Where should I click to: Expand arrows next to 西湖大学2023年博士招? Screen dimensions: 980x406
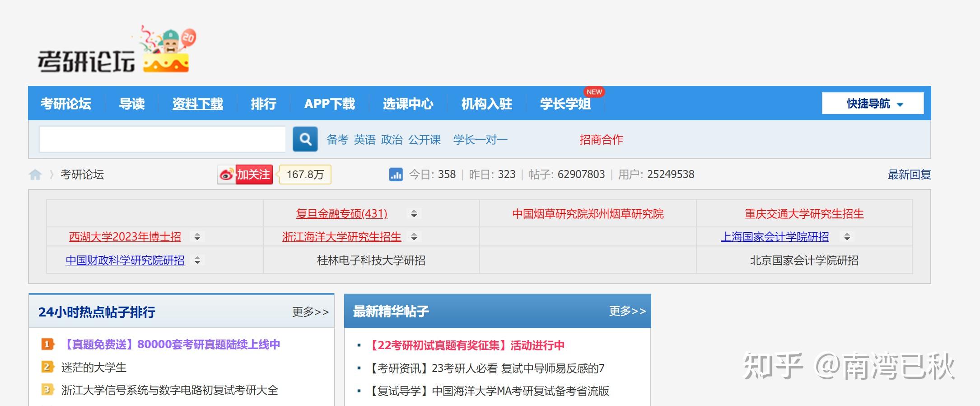(x=197, y=237)
